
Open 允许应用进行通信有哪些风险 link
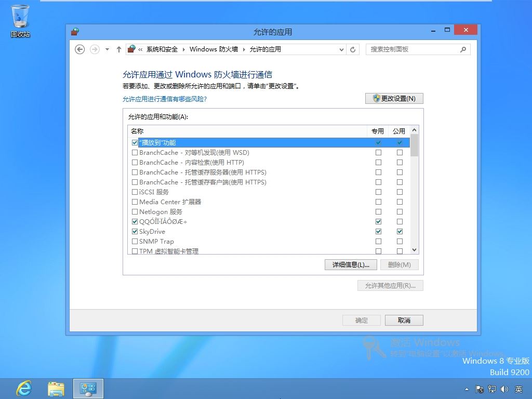165,99
